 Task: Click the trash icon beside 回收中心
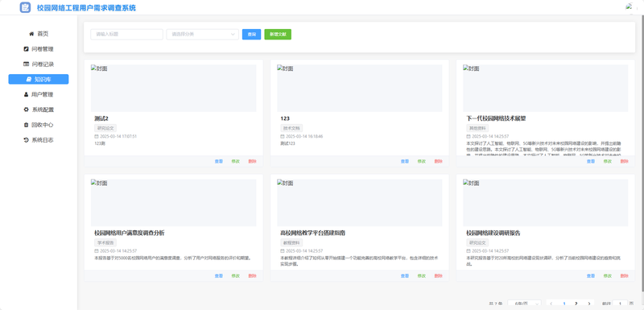tap(27, 125)
